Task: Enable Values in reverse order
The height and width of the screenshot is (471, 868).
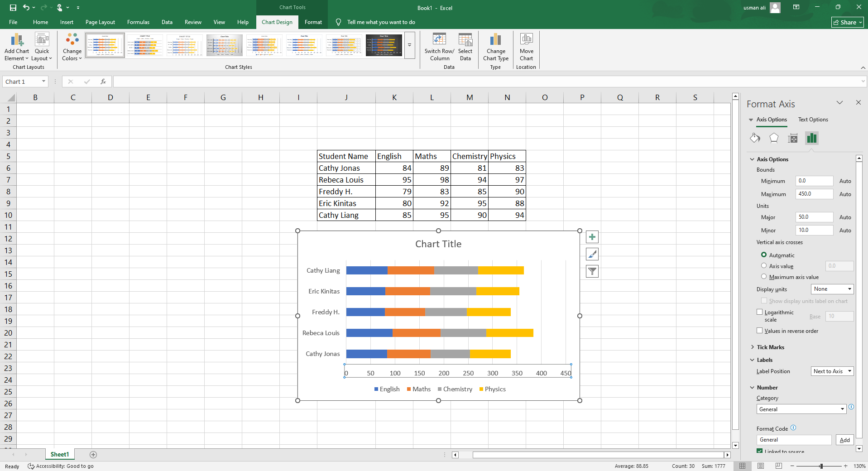Action: tap(760, 331)
